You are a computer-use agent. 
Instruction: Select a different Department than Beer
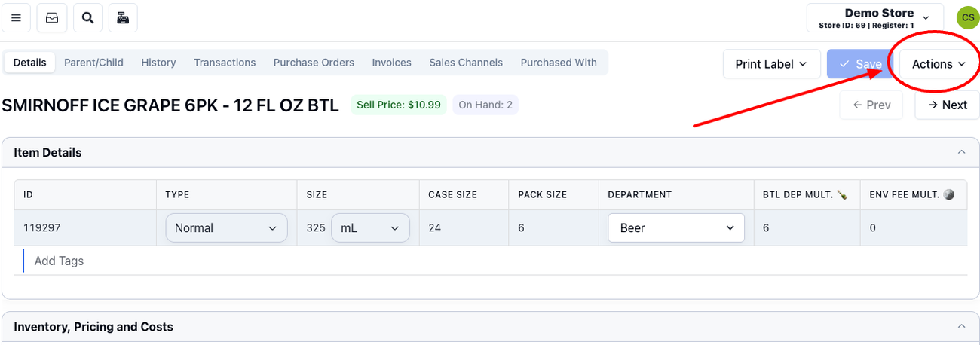[x=675, y=228]
